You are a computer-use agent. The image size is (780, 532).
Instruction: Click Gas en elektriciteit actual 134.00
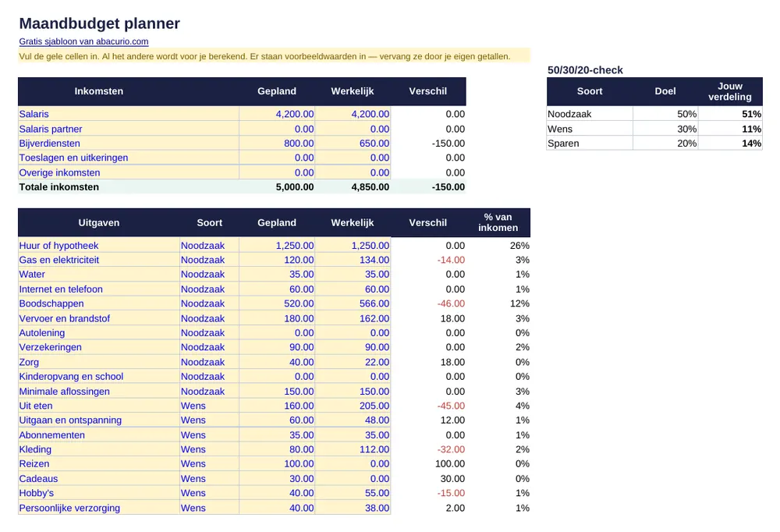point(353,260)
